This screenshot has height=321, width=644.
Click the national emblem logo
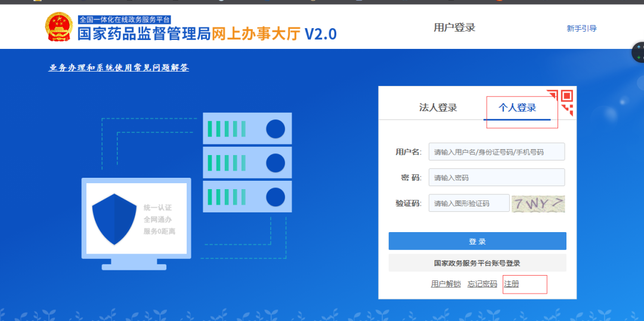pos(58,27)
